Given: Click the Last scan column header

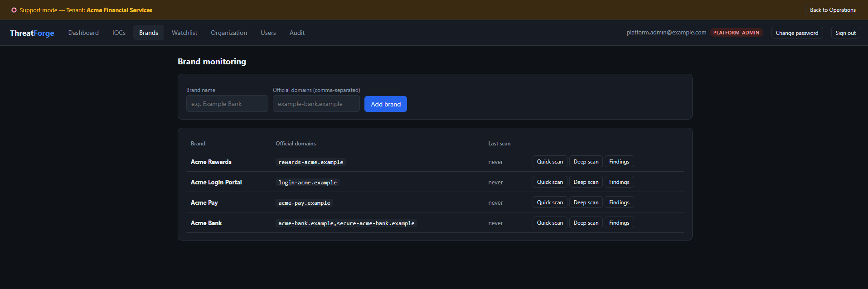Looking at the screenshot, I should click(499, 144).
